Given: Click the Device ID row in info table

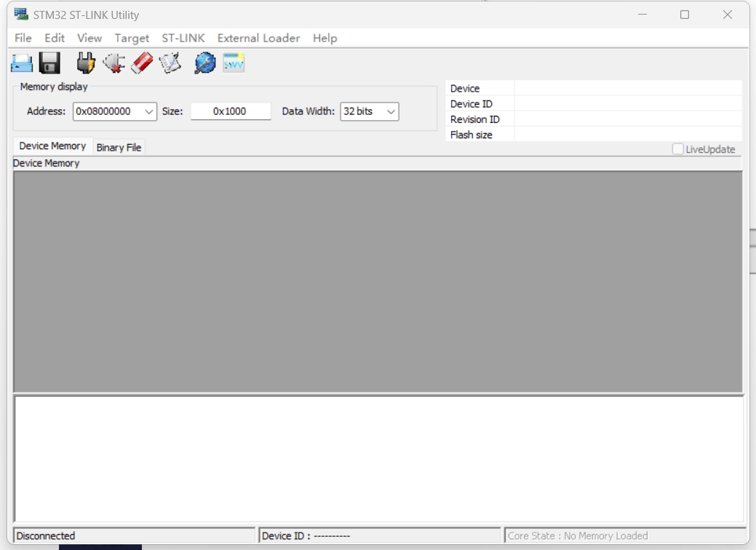Looking at the screenshot, I should (594, 104).
